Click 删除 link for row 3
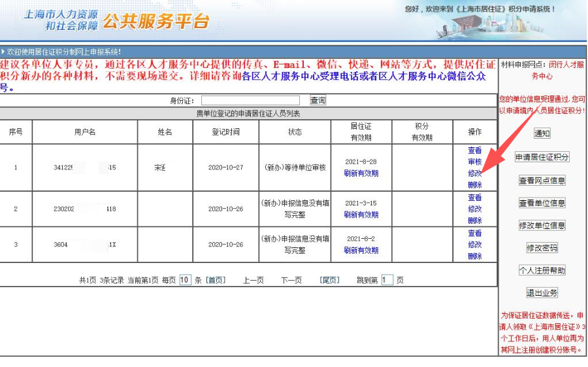The width and height of the screenshot is (588, 367). click(475, 256)
